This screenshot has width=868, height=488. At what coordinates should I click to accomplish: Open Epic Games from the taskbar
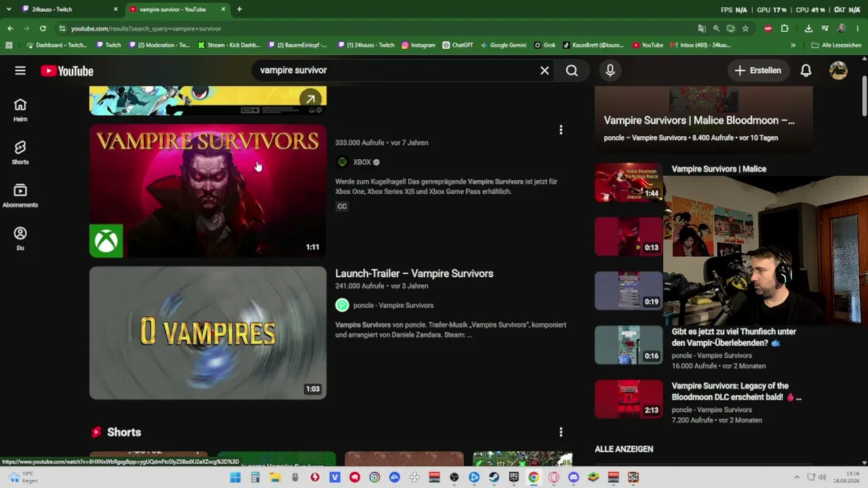click(514, 477)
